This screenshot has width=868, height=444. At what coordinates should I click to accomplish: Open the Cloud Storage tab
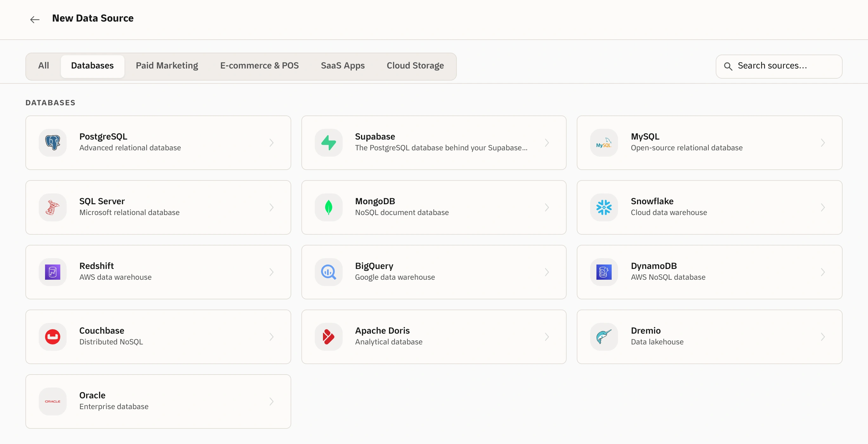click(415, 66)
